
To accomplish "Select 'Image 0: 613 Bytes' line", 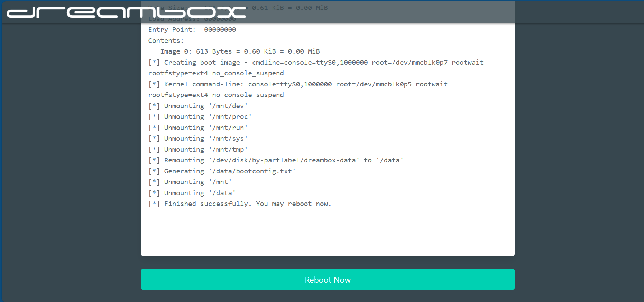I will [240, 51].
